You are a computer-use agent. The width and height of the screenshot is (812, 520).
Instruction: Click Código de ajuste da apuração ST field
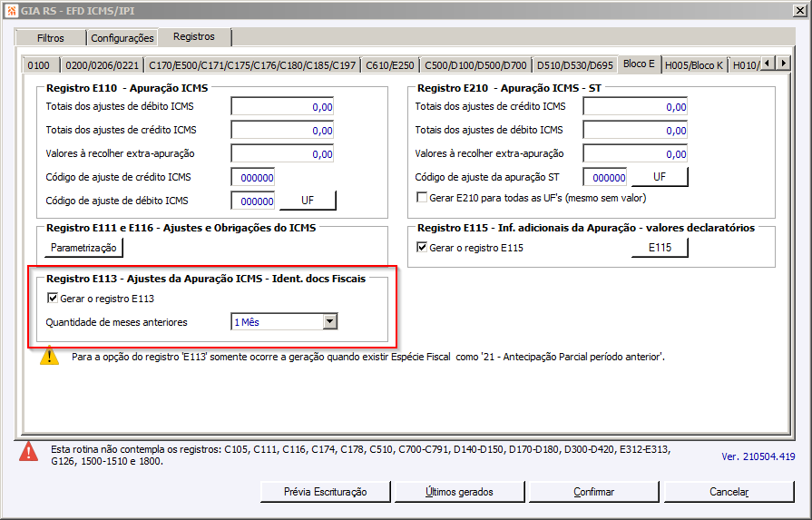pyautogui.click(x=605, y=178)
